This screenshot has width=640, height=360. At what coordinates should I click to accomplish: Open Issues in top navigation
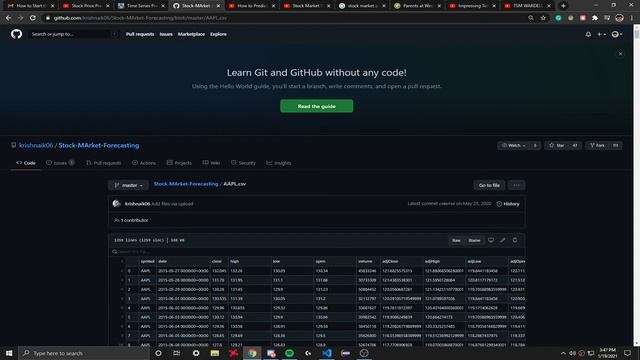coord(166,34)
